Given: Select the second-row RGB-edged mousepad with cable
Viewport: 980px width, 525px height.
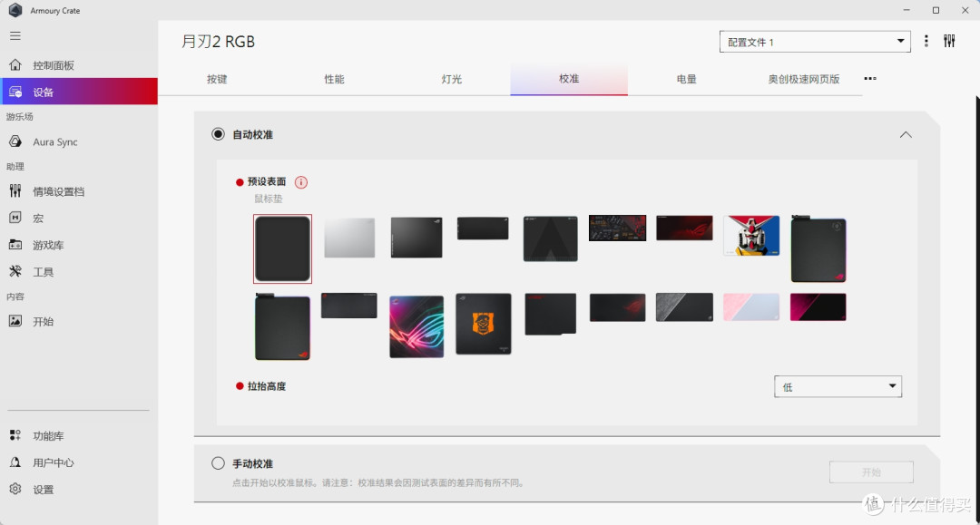Looking at the screenshot, I should [x=282, y=326].
